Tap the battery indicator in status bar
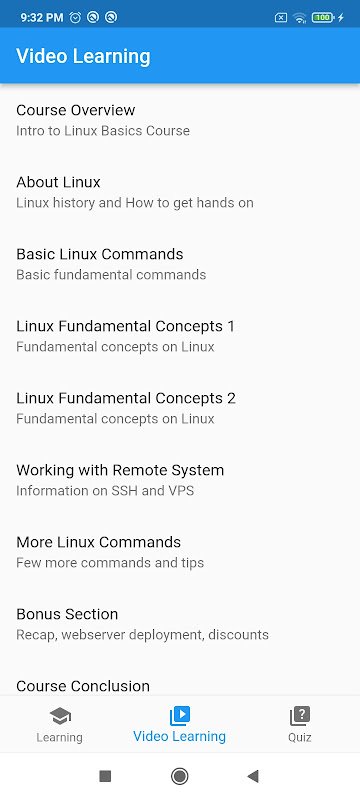The height and width of the screenshot is (800, 360). [x=323, y=17]
